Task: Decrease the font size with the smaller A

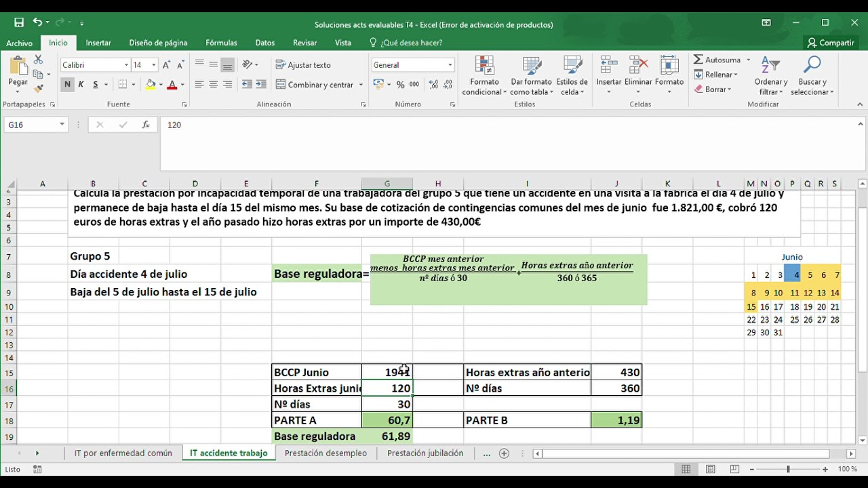Action: tap(180, 65)
